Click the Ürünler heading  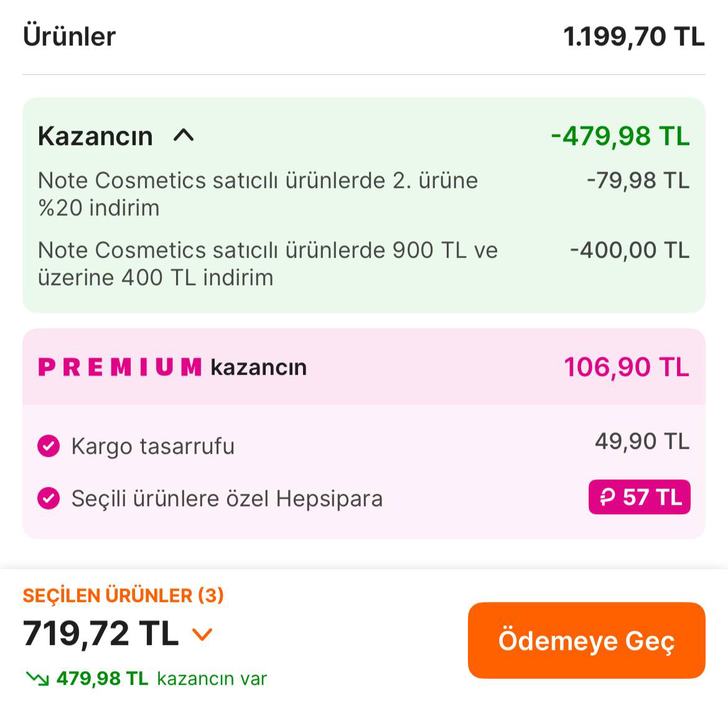tap(70, 37)
